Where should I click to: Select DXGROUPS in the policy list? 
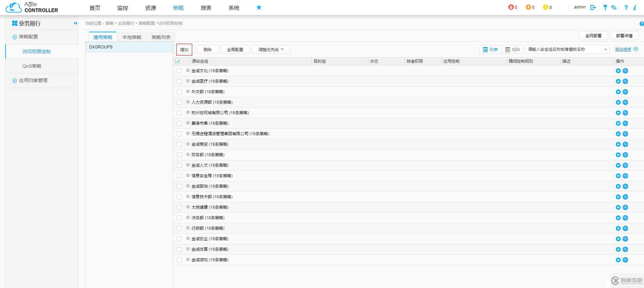(x=129, y=47)
